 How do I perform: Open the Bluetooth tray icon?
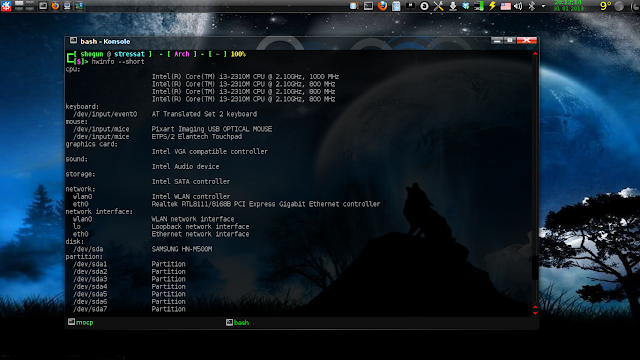click(531, 6)
